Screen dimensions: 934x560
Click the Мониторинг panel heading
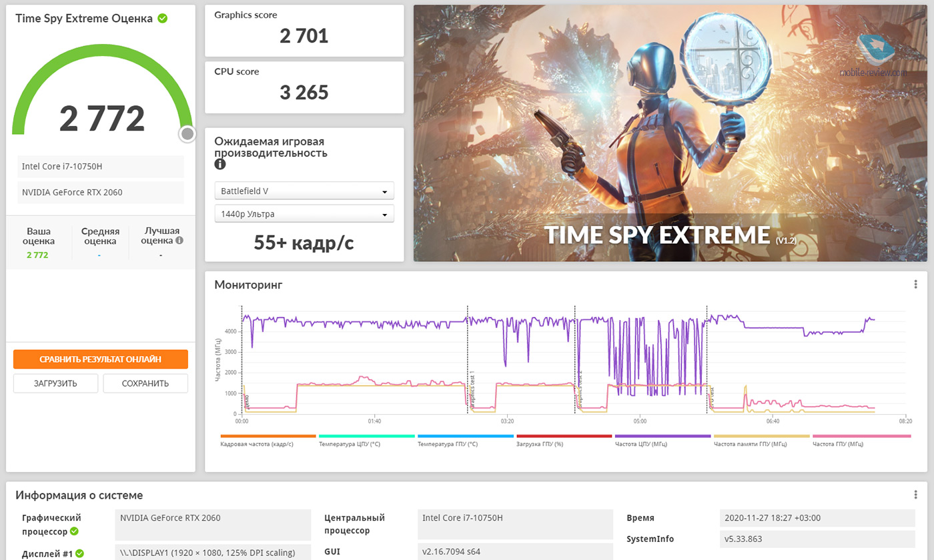pyautogui.click(x=248, y=285)
